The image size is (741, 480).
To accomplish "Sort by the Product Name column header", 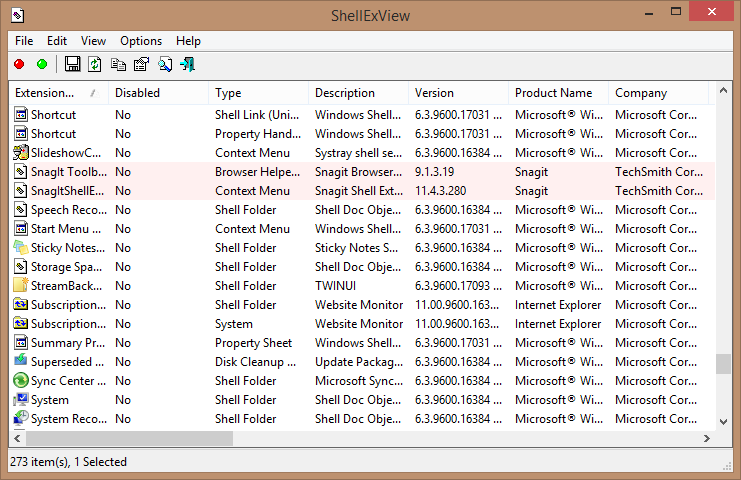I will [x=559, y=93].
